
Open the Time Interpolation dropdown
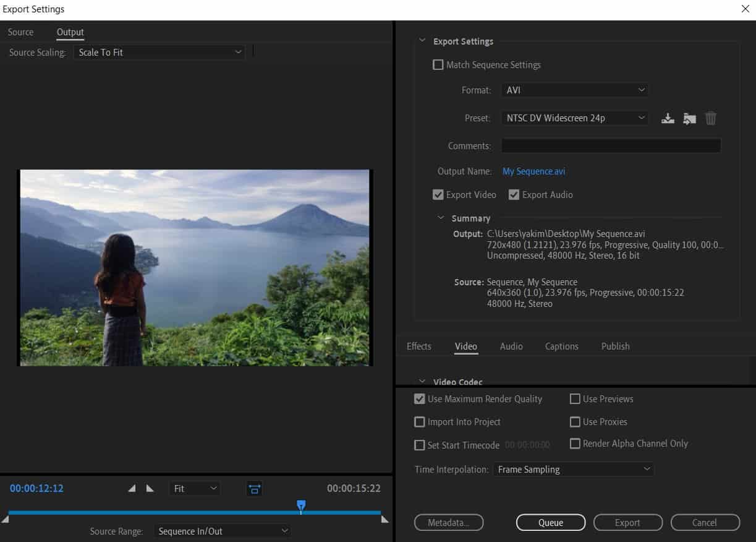tap(573, 469)
